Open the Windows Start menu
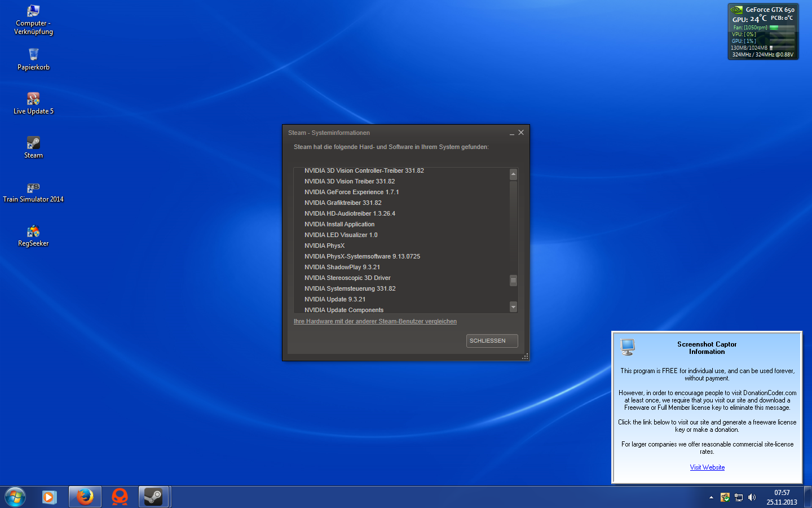 [15, 497]
